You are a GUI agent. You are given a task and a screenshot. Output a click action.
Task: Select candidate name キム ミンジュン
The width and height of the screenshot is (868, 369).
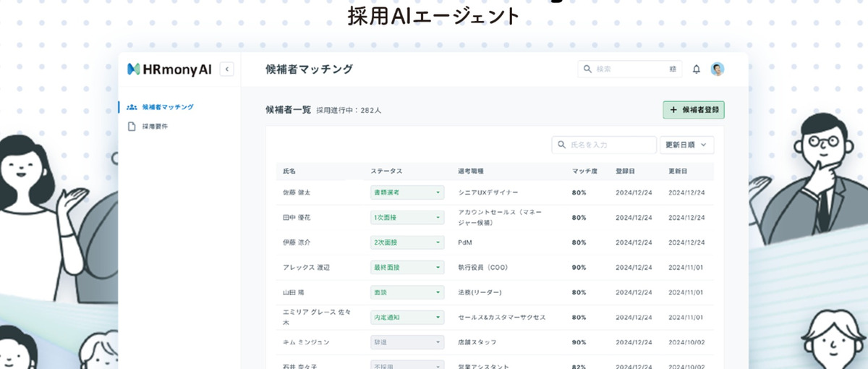coord(306,342)
